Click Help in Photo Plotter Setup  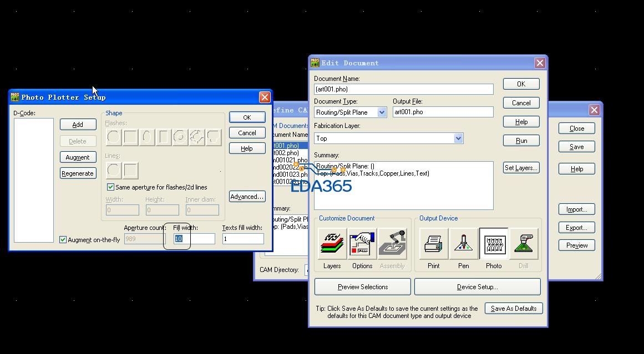247,148
